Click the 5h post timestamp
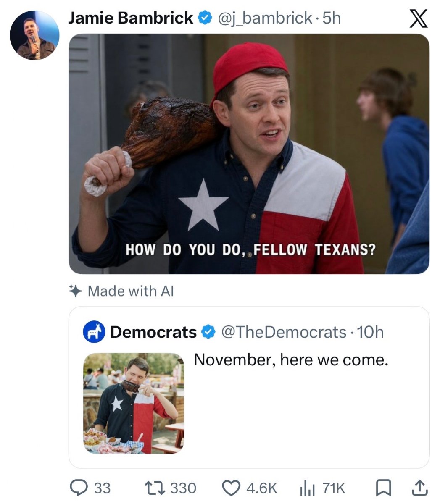440x504 pixels. pos(332,18)
